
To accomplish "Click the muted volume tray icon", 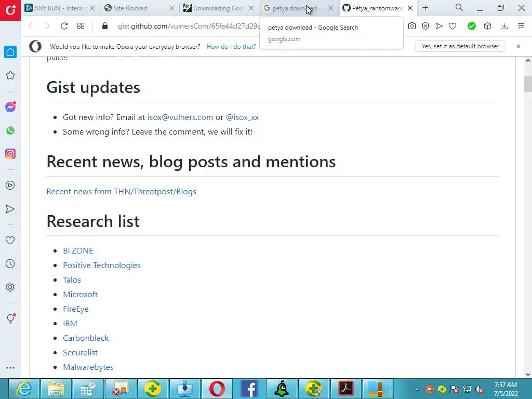I will [480, 389].
